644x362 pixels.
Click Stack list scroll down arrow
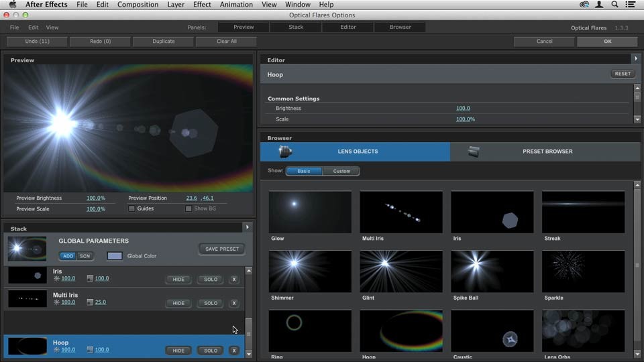[249, 354]
